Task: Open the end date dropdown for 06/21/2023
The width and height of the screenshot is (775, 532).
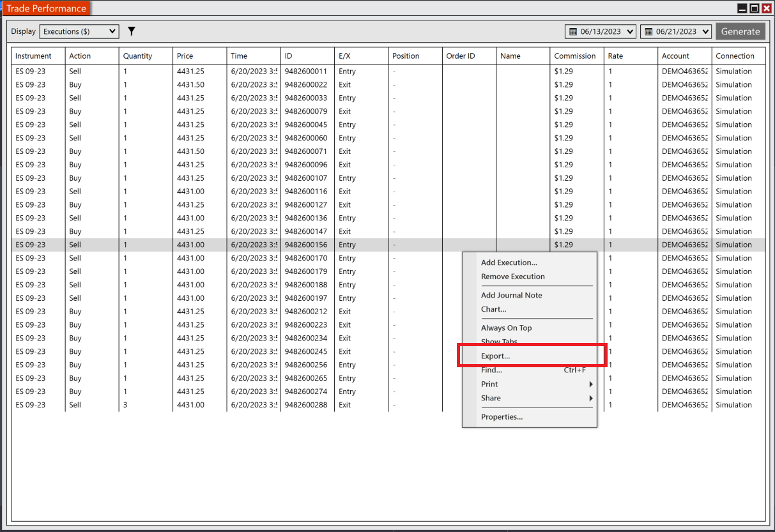Action: pyautogui.click(x=703, y=31)
